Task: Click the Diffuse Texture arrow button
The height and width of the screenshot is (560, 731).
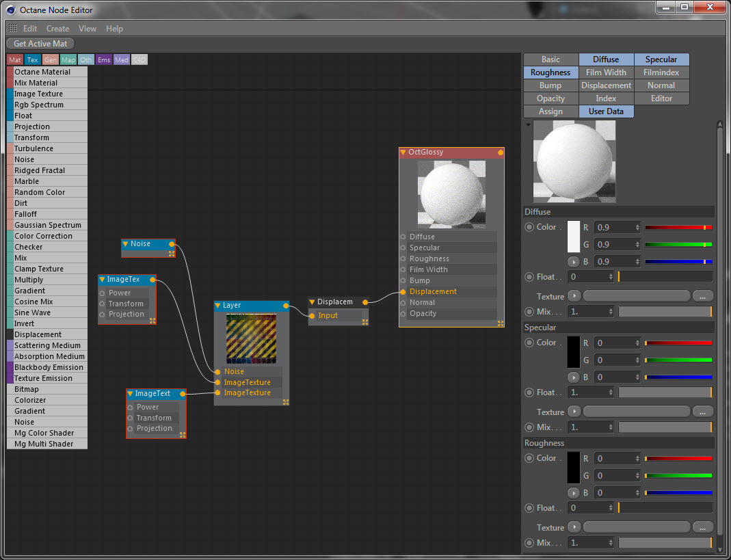Action: pyautogui.click(x=574, y=296)
